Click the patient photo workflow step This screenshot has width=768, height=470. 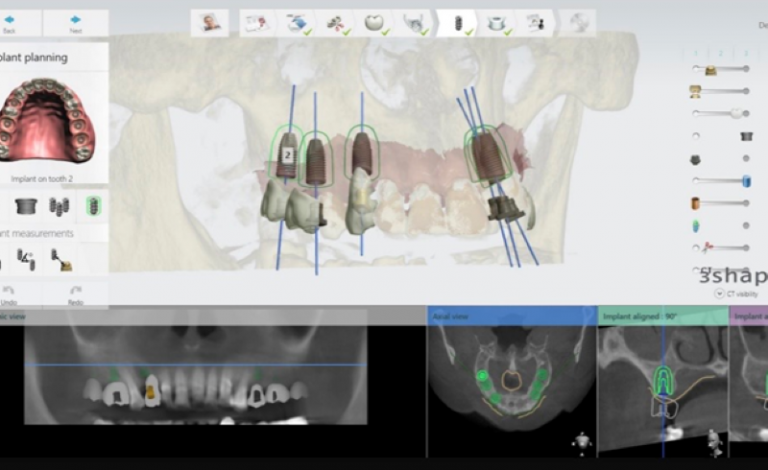210,22
